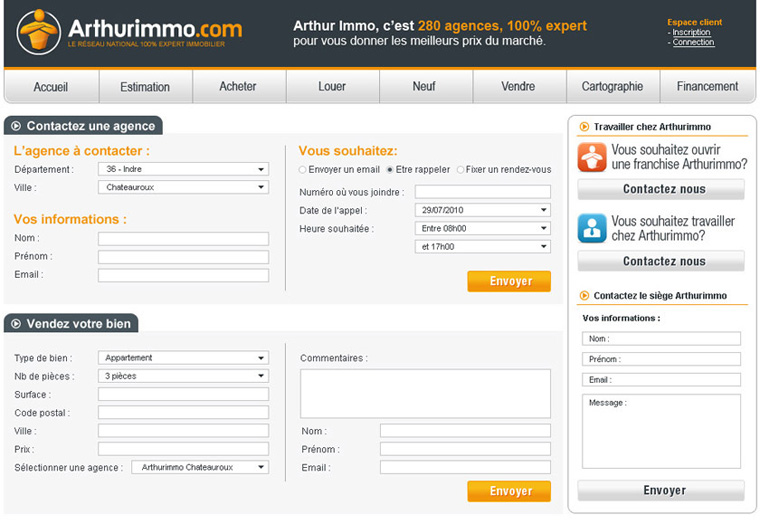760x524 pixels.
Task: Focus Prénom field below Commentaires
Action: tap(465, 449)
